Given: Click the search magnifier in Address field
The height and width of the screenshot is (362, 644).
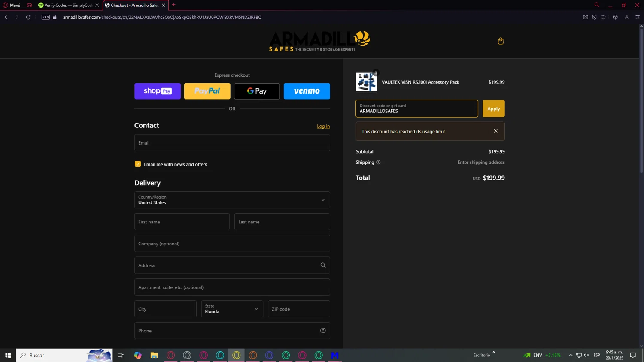Looking at the screenshot, I should [323, 265].
